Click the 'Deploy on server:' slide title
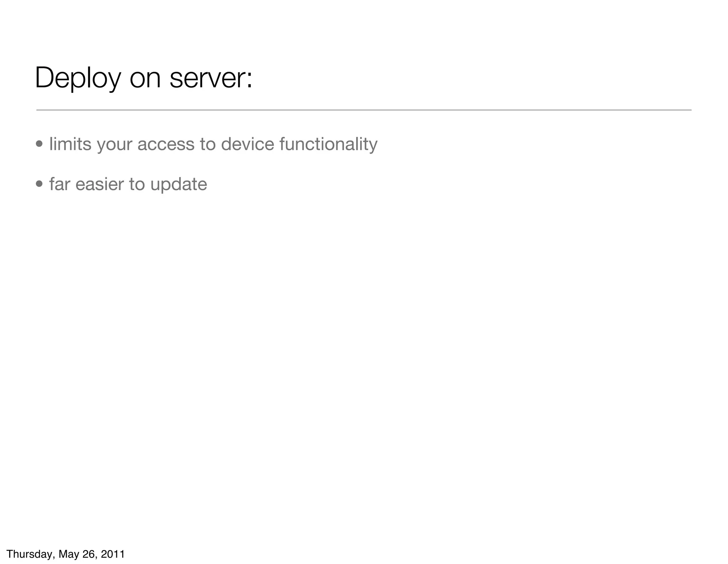The width and height of the screenshot is (728, 564). tap(144, 78)
